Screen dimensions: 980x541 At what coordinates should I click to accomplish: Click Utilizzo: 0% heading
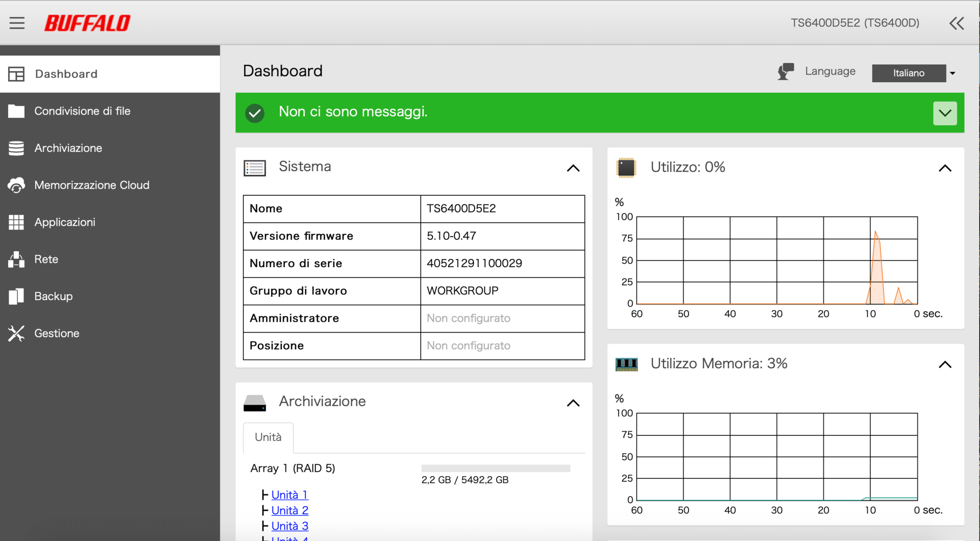tap(688, 168)
